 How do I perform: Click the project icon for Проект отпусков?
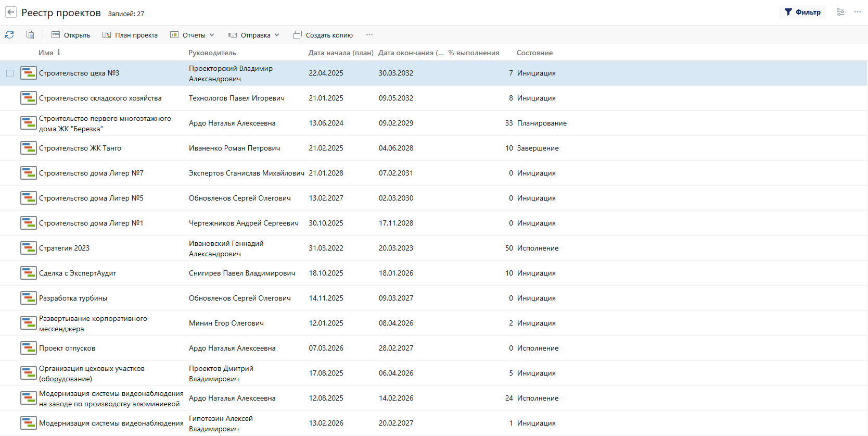(x=28, y=348)
